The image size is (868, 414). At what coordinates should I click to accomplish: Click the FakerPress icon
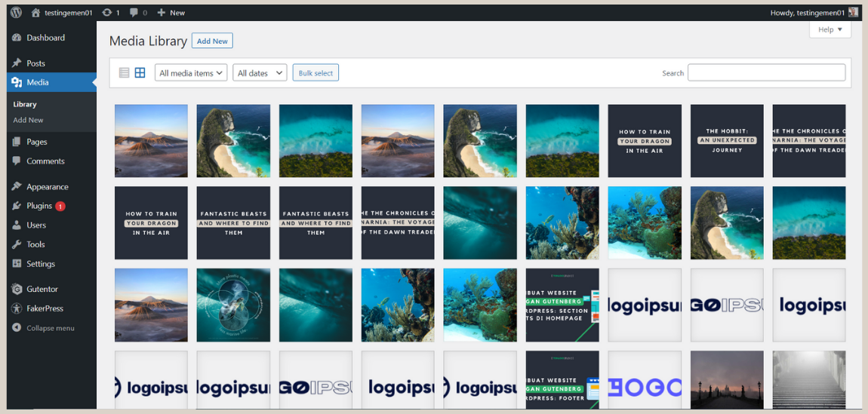click(x=17, y=308)
